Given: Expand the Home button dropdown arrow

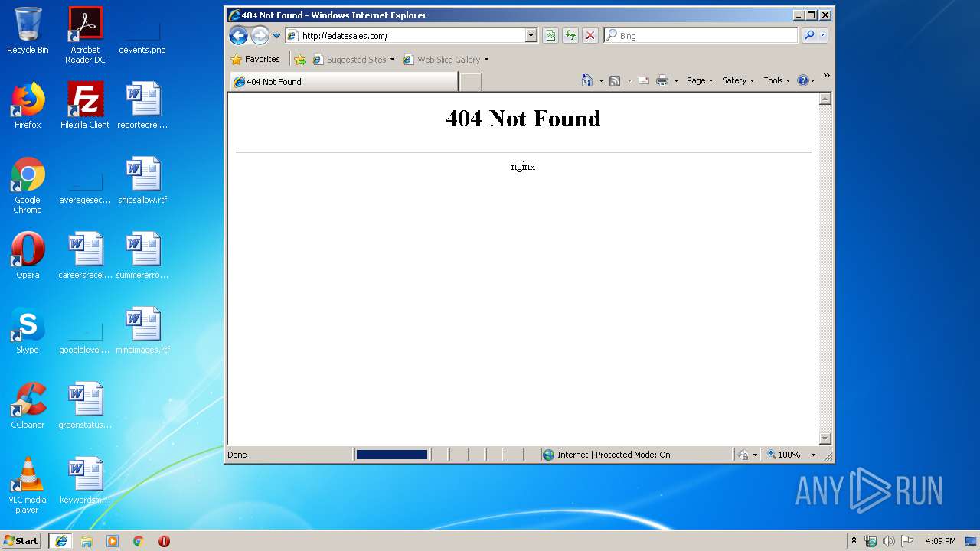Looking at the screenshot, I should (x=601, y=80).
